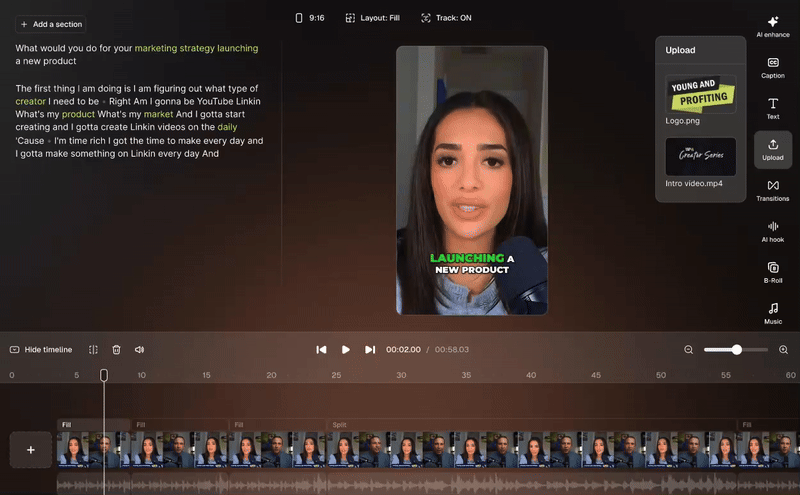Click the Upload tab in sidebar
800x495 pixels.
pos(772,150)
